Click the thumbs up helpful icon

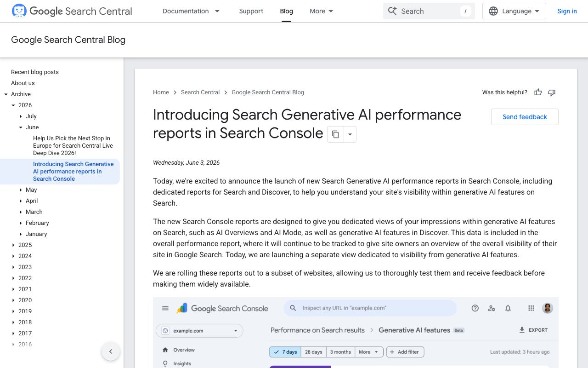538,92
